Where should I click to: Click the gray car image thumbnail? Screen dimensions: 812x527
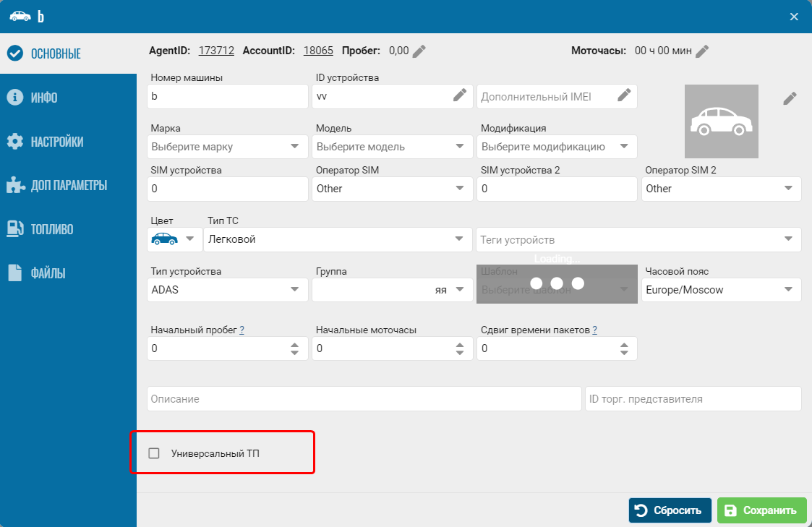pyautogui.click(x=722, y=121)
